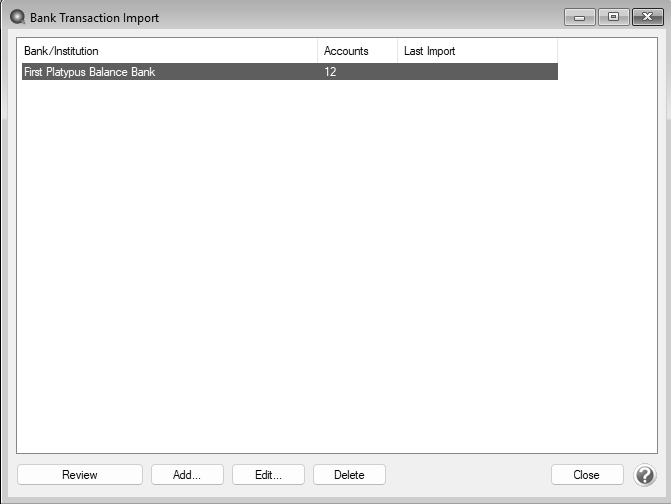Click the Help question mark icon

(645, 475)
